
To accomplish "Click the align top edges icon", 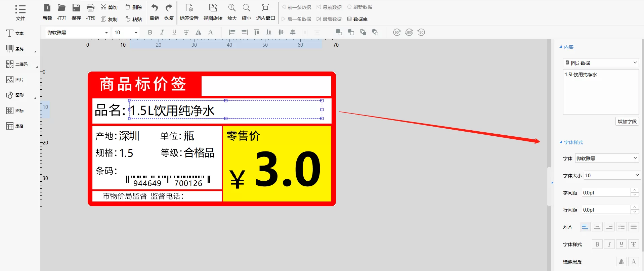I will tap(257, 32).
